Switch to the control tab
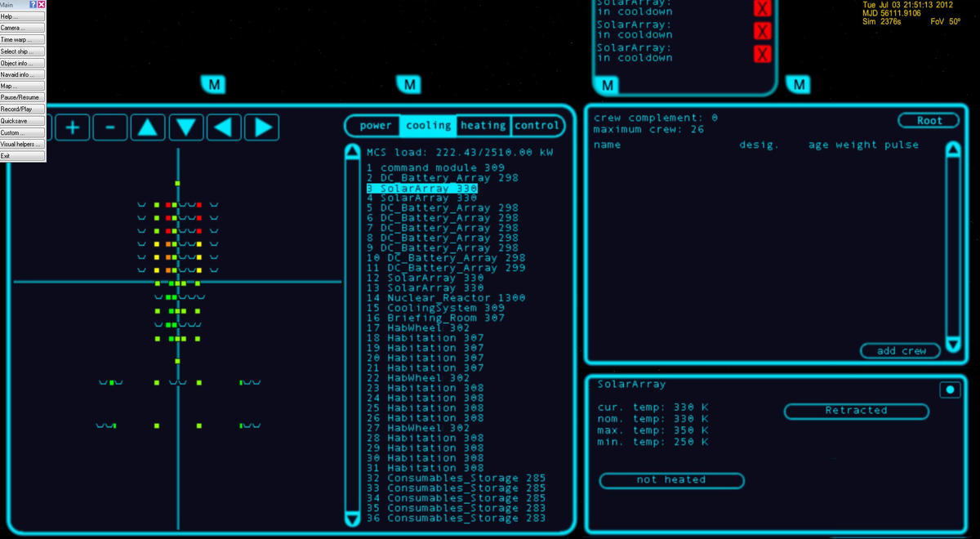 coord(537,126)
